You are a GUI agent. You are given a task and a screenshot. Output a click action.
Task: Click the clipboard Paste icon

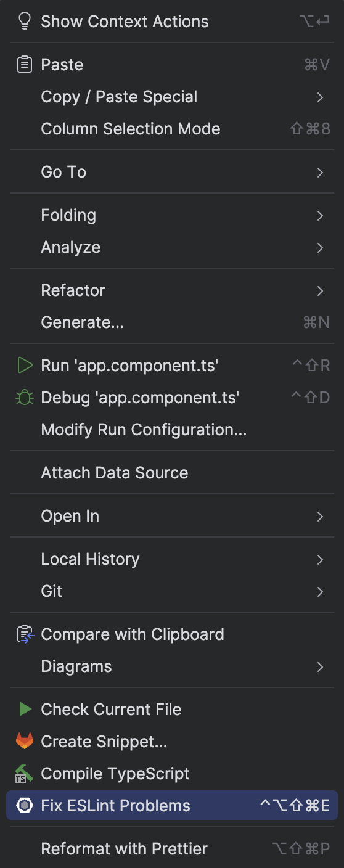(25, 65)
